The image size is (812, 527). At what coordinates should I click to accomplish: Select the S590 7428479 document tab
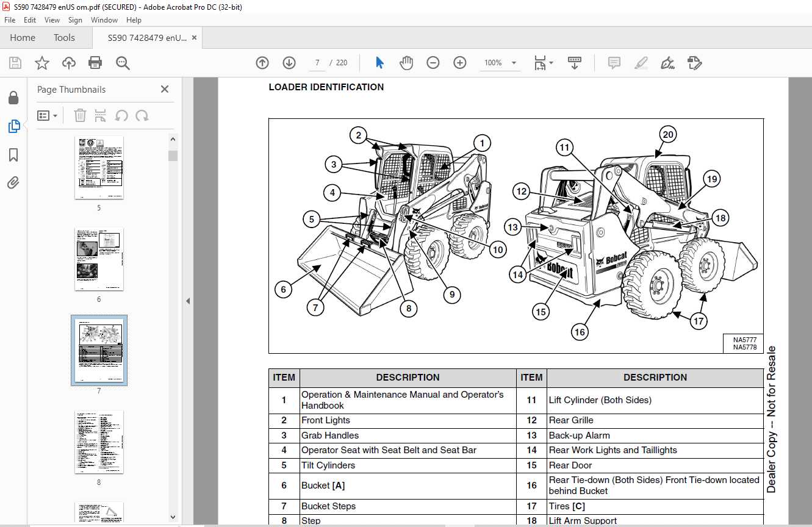click(x=147, y=38)
